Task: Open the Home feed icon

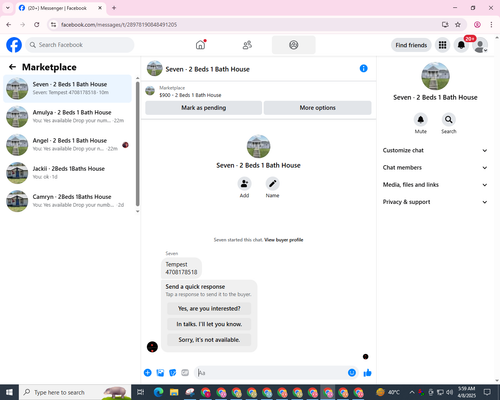Action: point(200,45)
